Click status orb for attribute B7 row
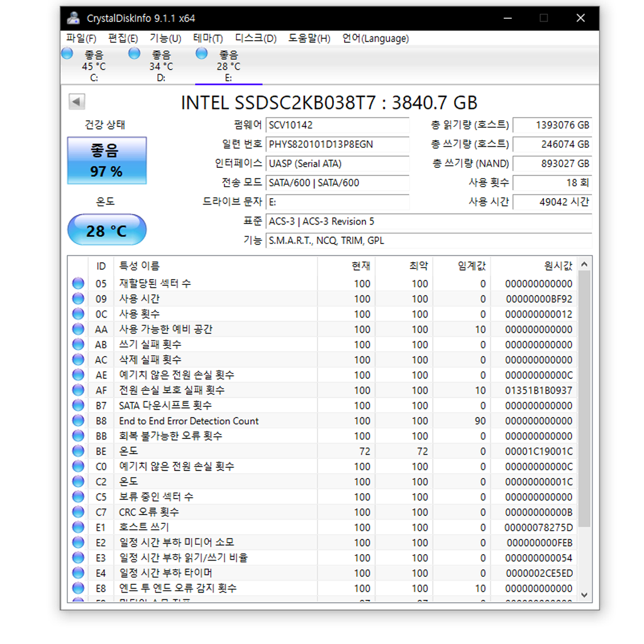The image size is (644, 644). pyautogui.click(x=78, y=406)
